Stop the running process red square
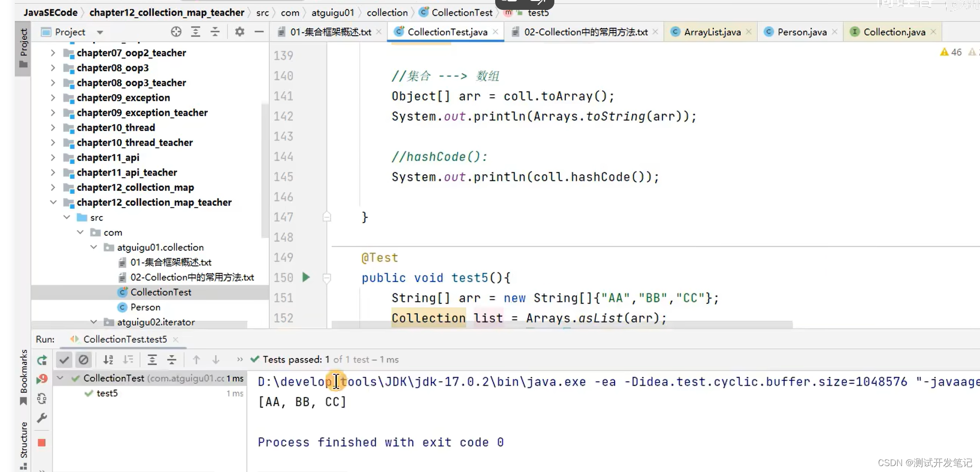The image size is (980, 472). [42, 442]
